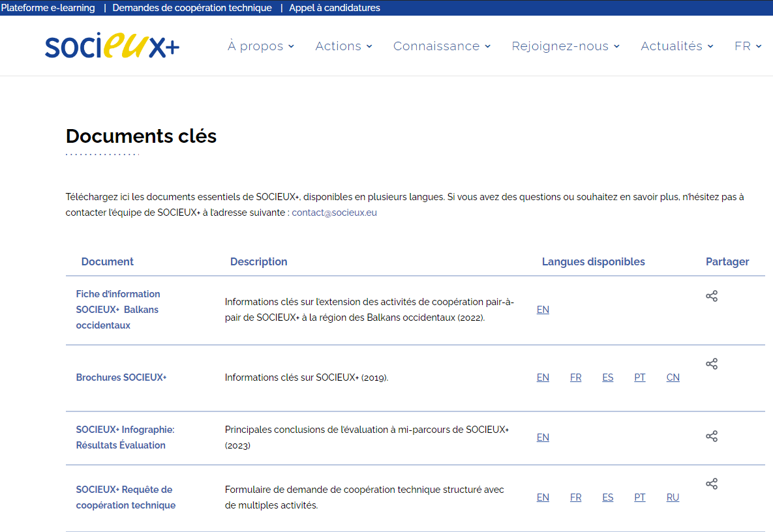The width and height of the screenshot is (773, 532).
Task: Expand the À propos menu
Action: point(260,46)
